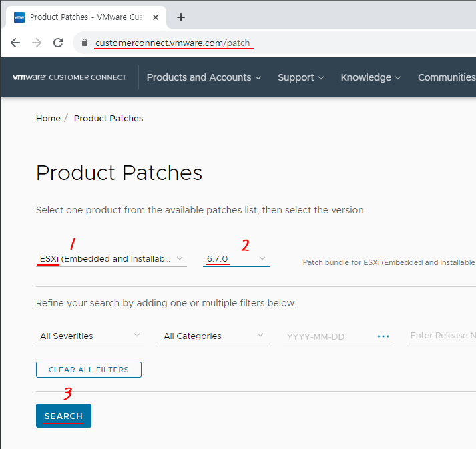Expand the ESXi product dropdown
476x449 pixels.
point(111,258)
